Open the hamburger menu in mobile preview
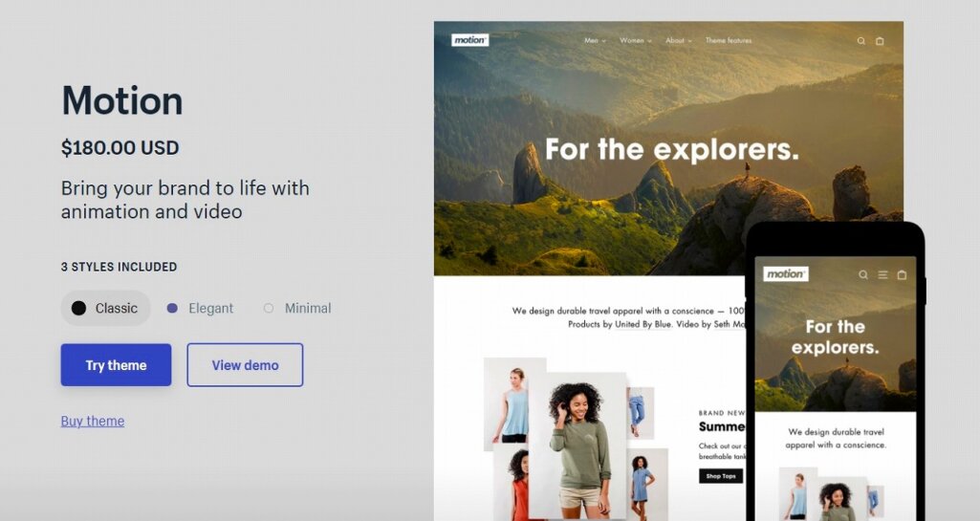This screenshot has width=980, height=521. point(882,275)
